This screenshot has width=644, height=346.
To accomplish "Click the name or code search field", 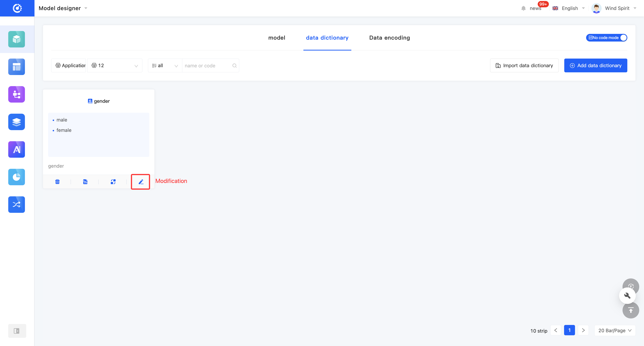I will [x=208, y=66].
